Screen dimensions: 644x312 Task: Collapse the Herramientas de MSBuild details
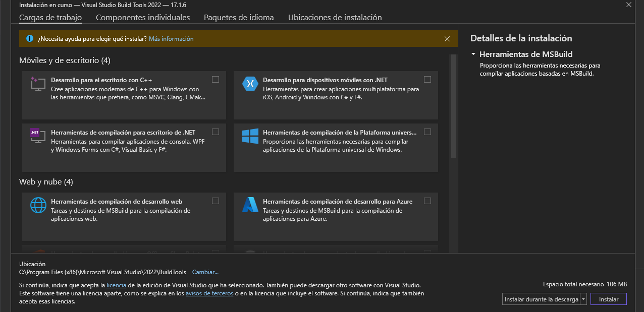coord(473,54)
